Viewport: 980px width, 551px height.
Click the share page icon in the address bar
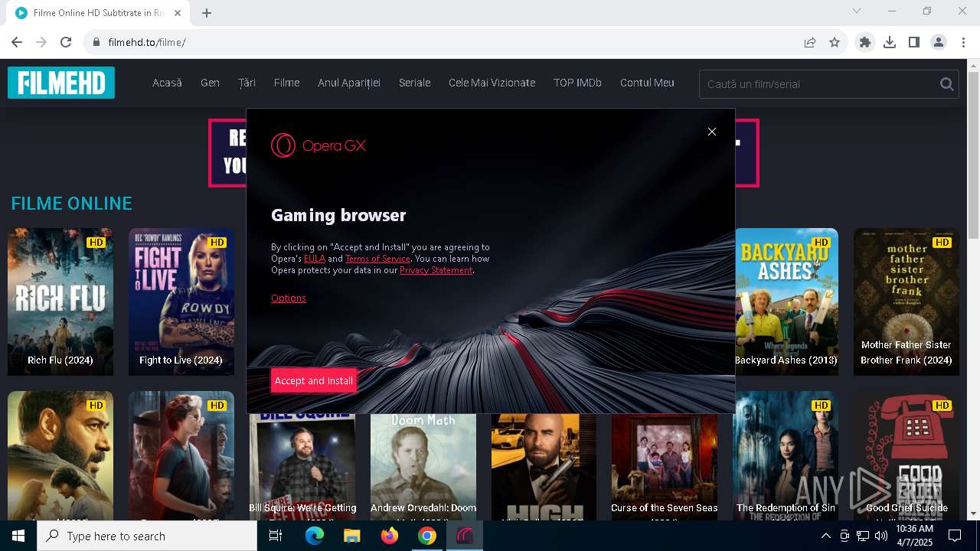coord(809,42)
